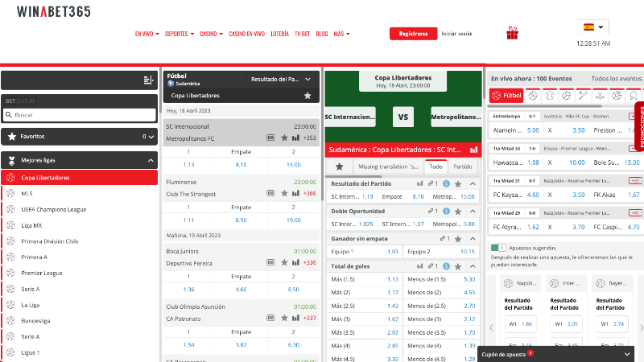Viewport: 644px width, 362px height.
Task: Favorite the Copa Libertadores league star
Action: coord(308,96)
